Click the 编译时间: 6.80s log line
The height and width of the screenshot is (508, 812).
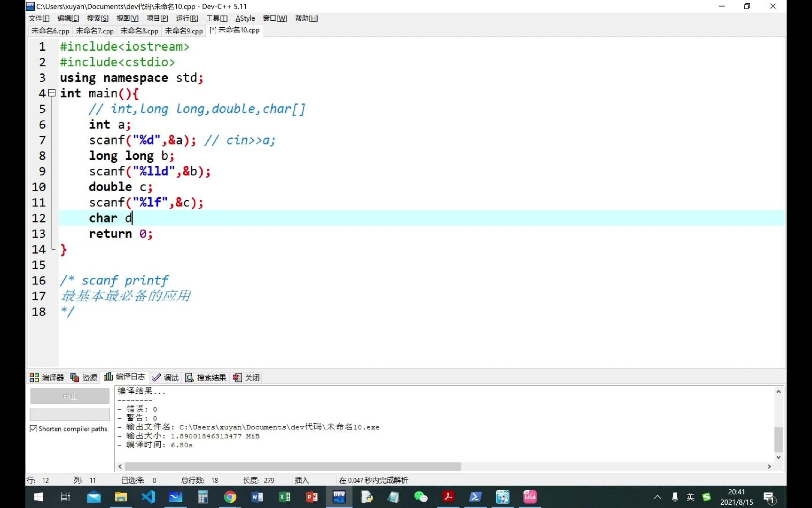tap(155, 444)
